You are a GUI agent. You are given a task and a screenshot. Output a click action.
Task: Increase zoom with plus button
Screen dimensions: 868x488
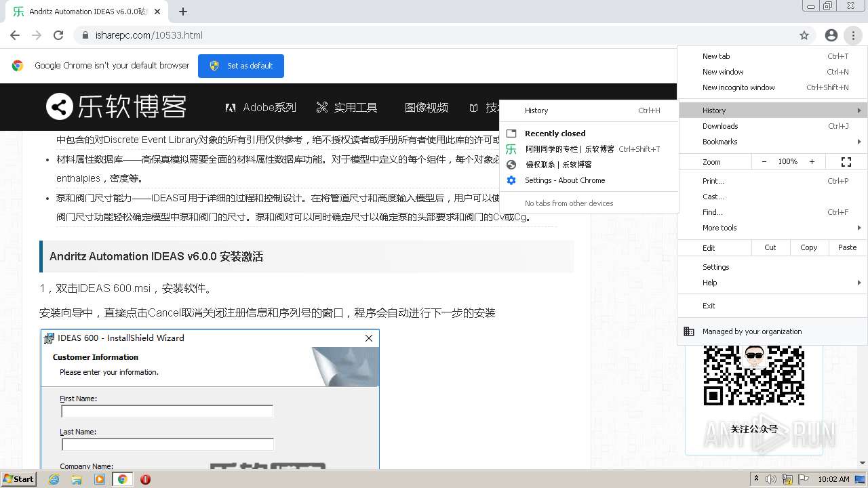[x=812, y=162]
